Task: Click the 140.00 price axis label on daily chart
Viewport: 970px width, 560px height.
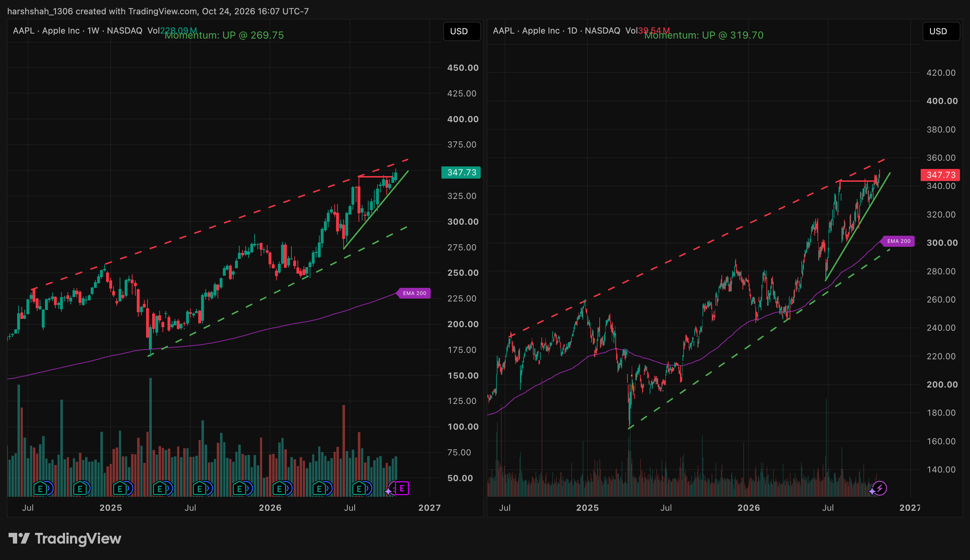Action: 941,470
